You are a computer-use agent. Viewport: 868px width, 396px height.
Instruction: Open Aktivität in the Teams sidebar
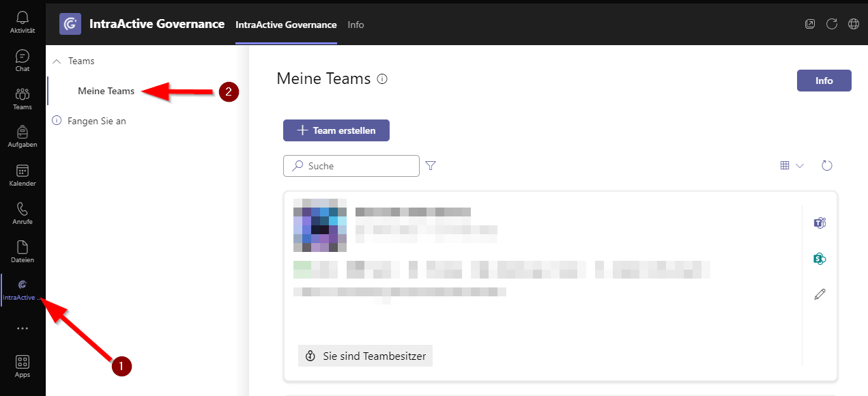tap(23, 22)
